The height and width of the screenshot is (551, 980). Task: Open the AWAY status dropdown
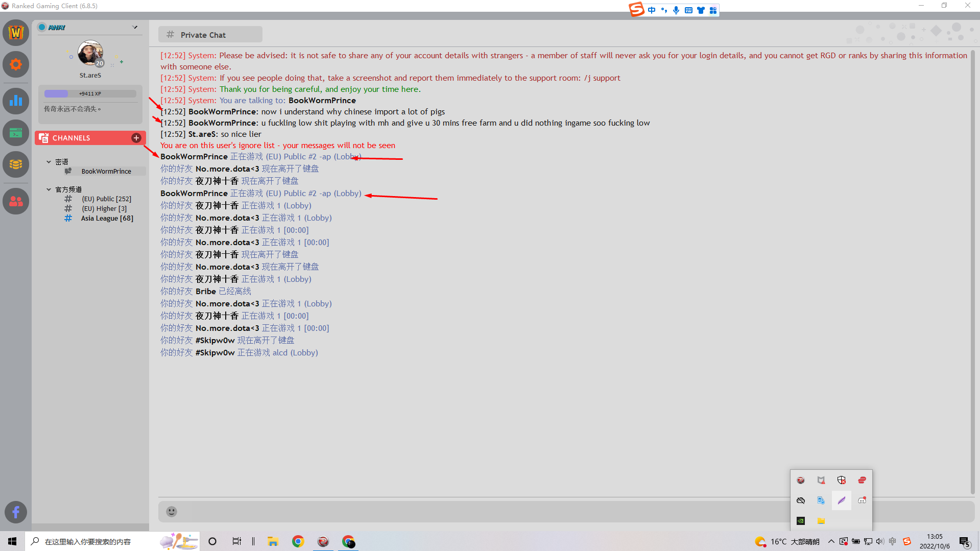(135, 27)
